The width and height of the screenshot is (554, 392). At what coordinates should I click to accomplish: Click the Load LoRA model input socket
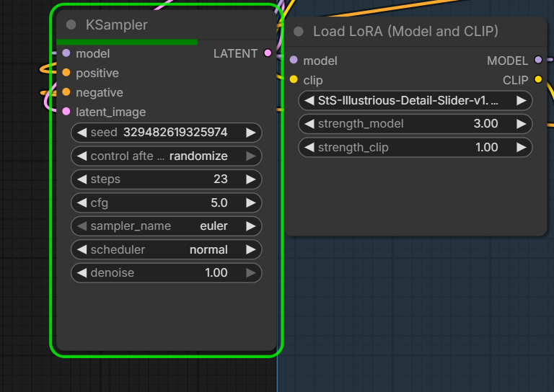294,60
